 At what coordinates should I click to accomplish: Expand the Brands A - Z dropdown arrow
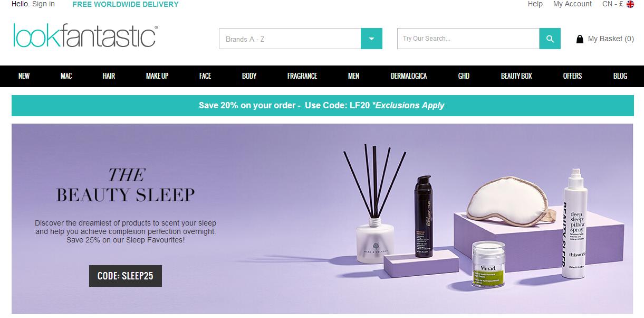pyautogui.click(x=371, y=39)
